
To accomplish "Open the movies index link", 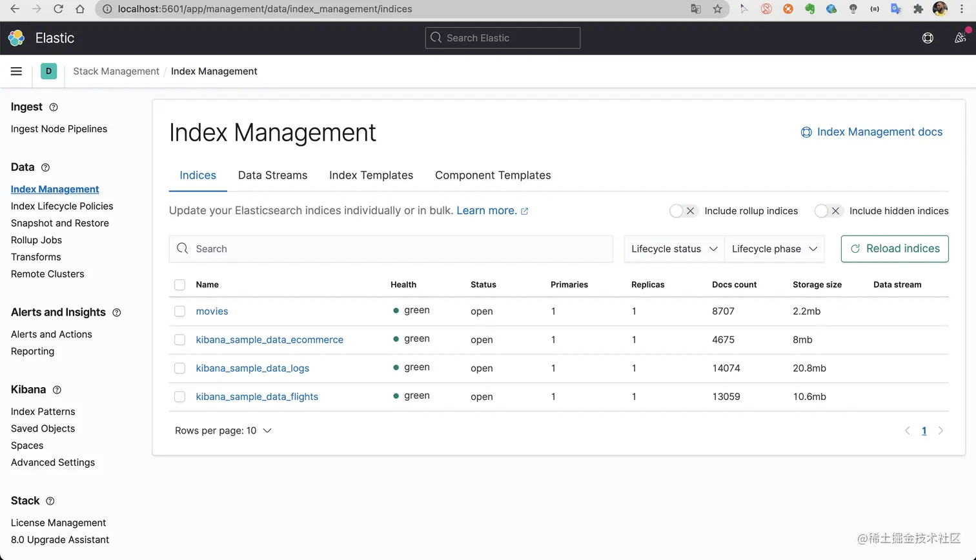I will click(x=212, y=312).
